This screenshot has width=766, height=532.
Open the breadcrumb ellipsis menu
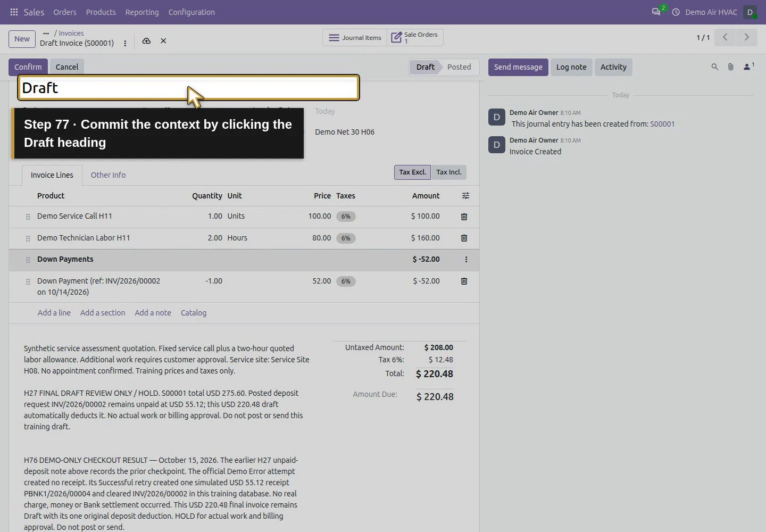coord(46,33)
